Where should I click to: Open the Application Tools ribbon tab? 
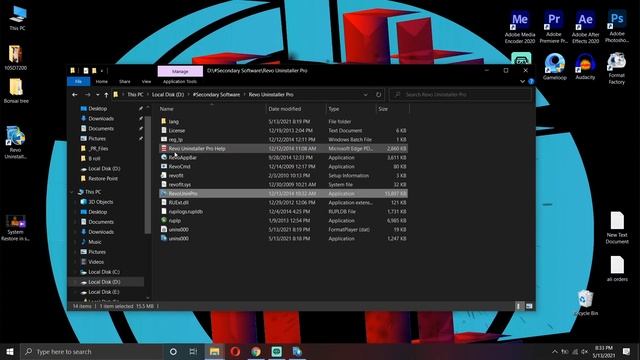(180, 82)
